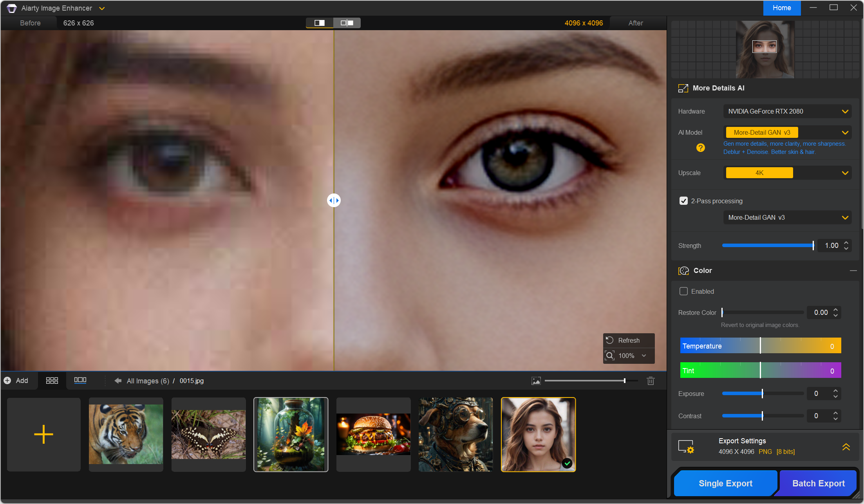864x504 pixels.
Task: Click the Refresh button
Action: [x=628, y=340]
